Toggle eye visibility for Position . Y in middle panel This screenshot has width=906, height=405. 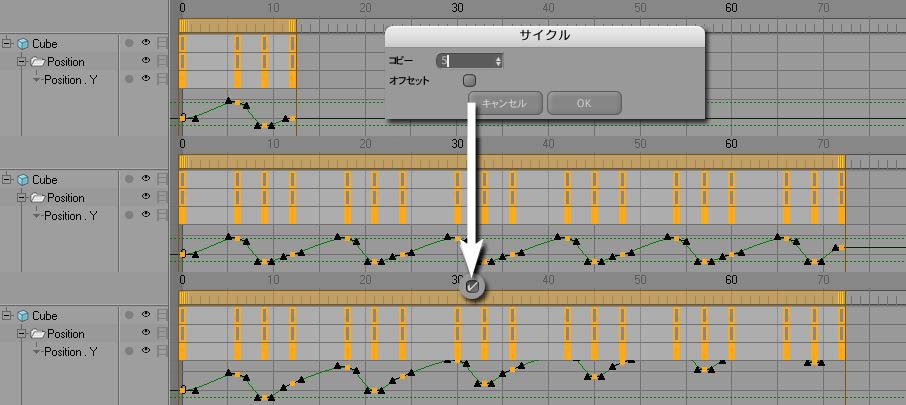pyautogui.click(x=146, y=214)
